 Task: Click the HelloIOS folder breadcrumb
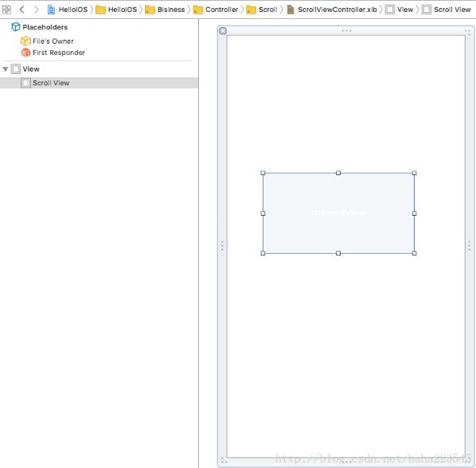[x=116, y=10]
